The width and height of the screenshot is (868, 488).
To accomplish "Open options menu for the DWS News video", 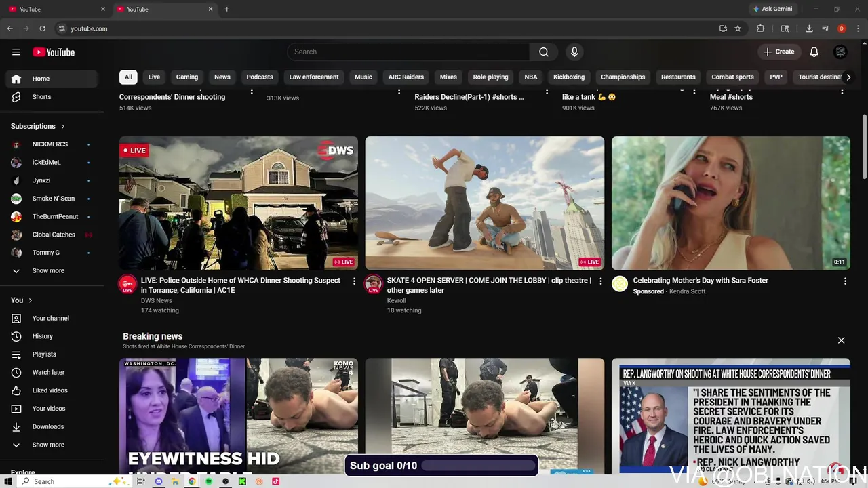I will pos(354,281).
